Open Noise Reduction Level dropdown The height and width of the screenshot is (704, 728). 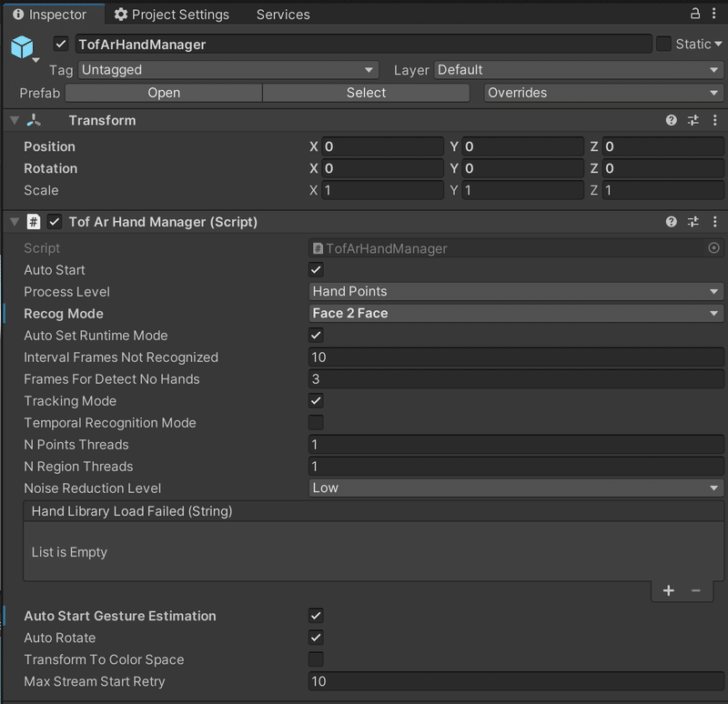click(x=516, y=488)
